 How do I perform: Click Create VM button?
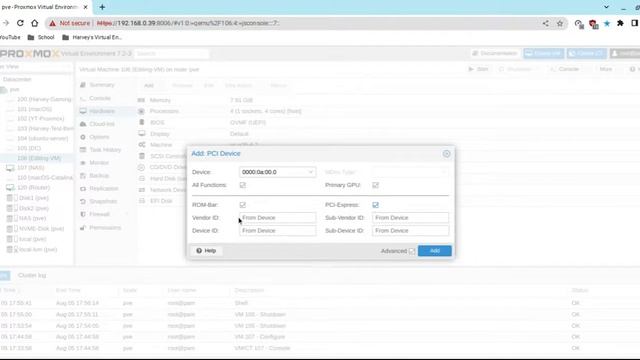(544, 53)
